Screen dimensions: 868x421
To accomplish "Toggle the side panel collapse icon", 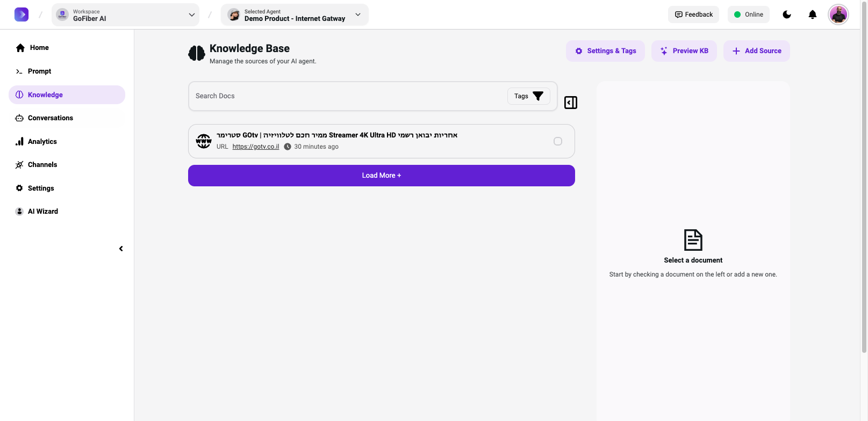I will tap(570, 103).
